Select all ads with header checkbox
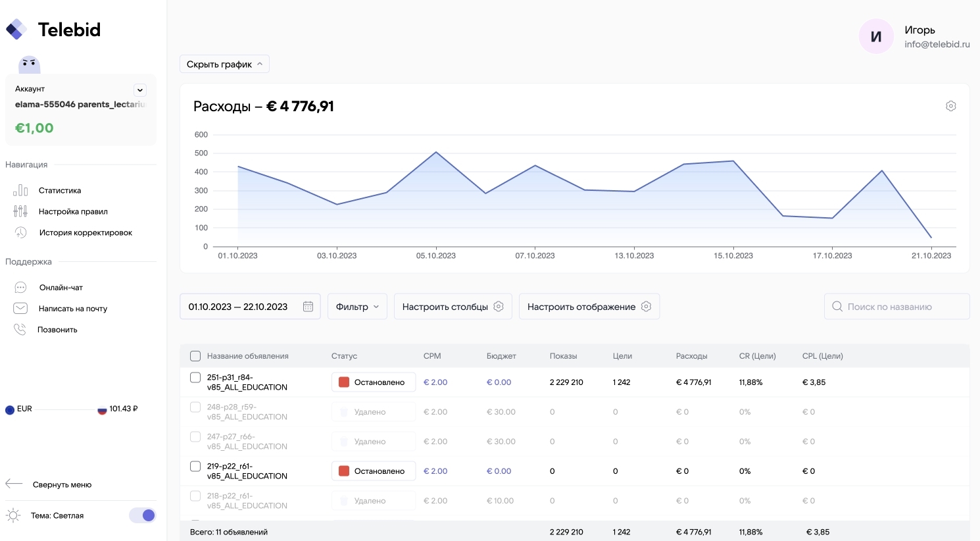 [195, 356]
